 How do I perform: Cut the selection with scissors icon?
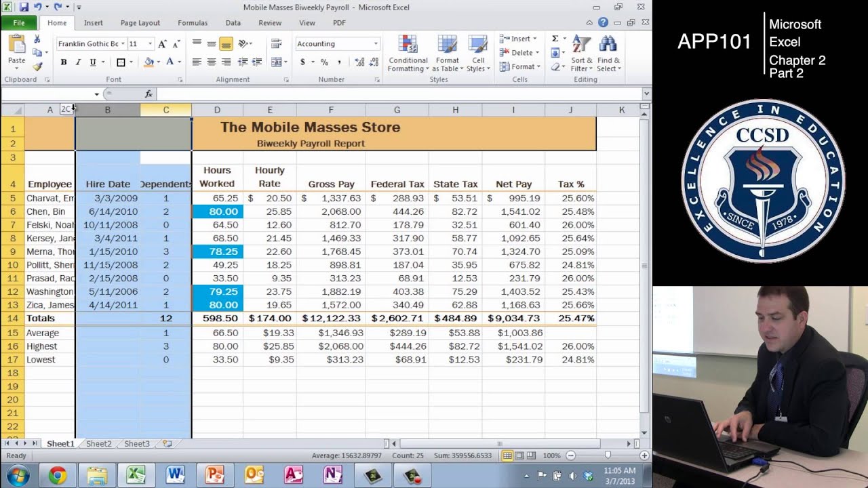coord(37,39)
